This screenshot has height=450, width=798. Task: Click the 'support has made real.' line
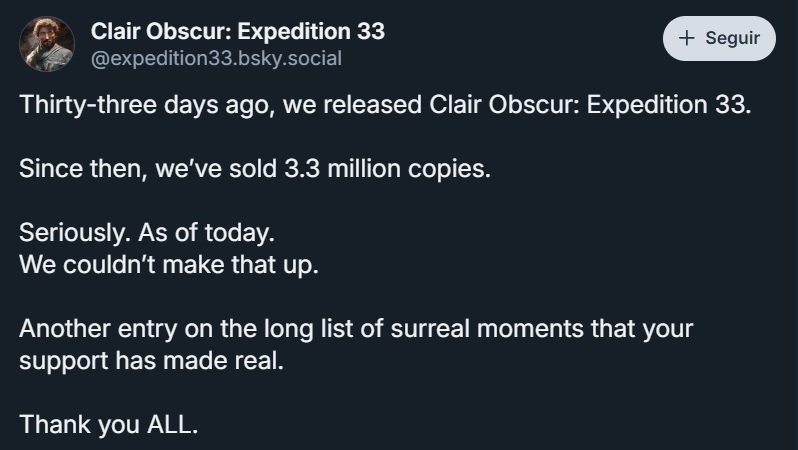(152, 359)
